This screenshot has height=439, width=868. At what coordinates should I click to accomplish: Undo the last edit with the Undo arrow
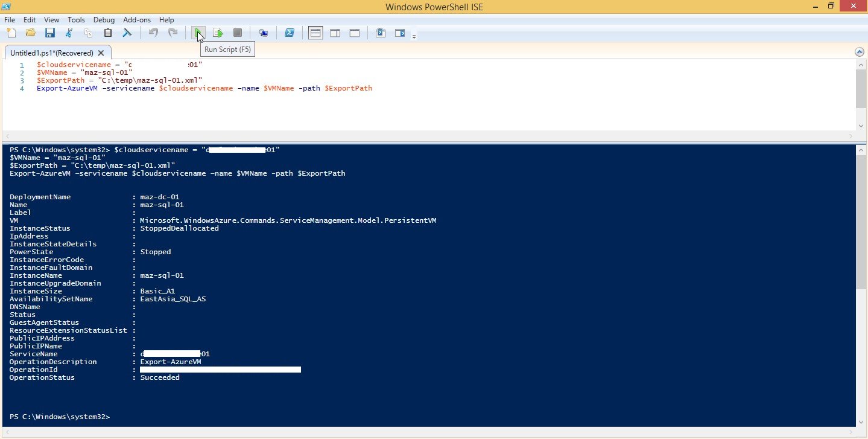(153, 33)
